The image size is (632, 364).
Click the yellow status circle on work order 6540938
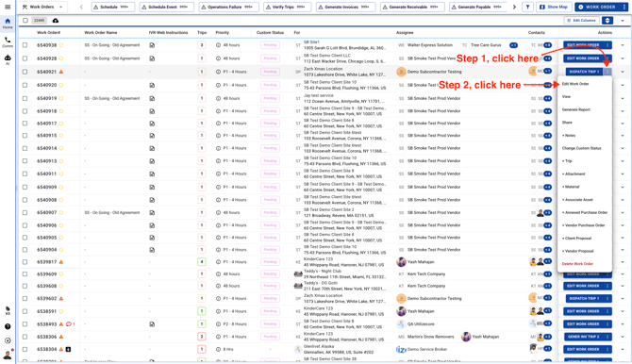click(61, 45)
